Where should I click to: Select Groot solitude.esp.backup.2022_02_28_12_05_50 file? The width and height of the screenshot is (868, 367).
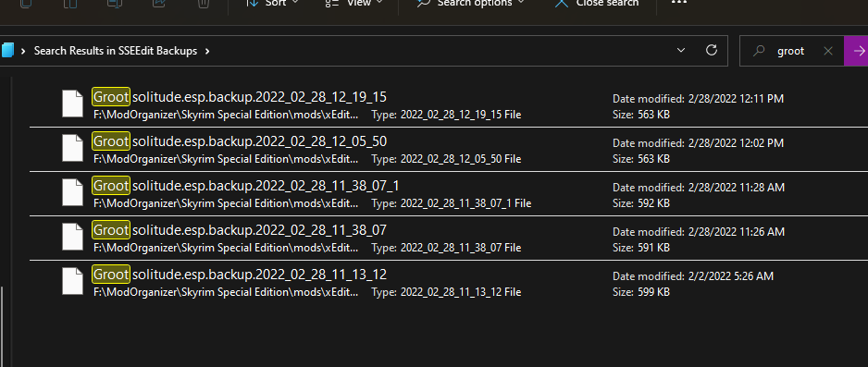[x=449, y=150]
